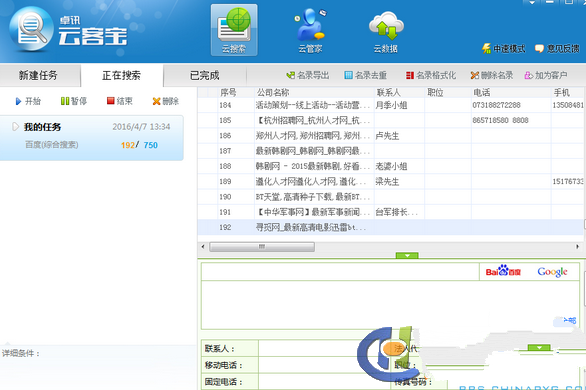Image resolution: width=586 pixels, height=390 pixels.
Task: Pause the task with 暂停
Action: pyautogui.click(x=74, y=101)
